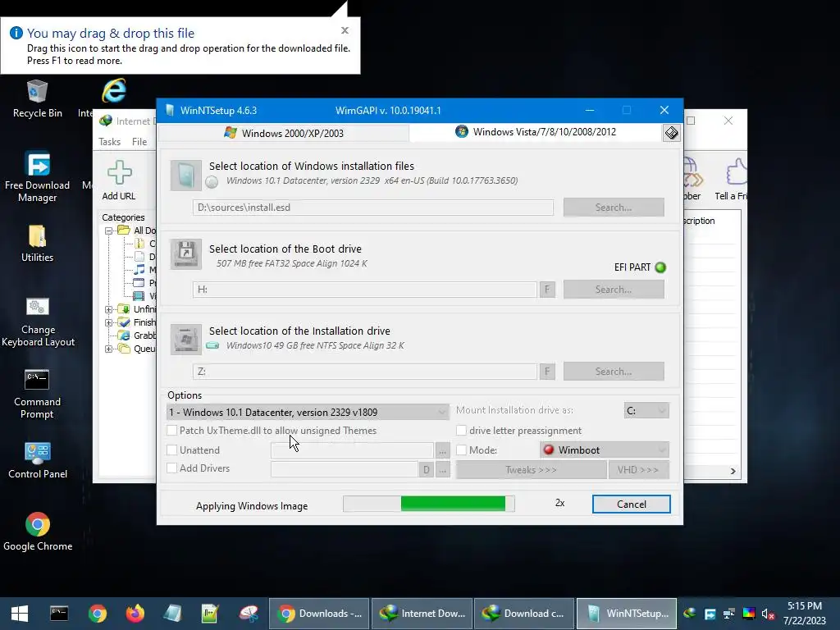
Task: Click the F button beside Installation drive field
Action: click(547, 372)
